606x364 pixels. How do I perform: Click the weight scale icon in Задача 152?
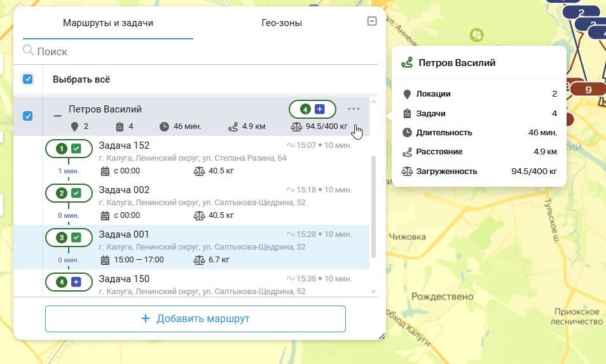click(198, 171)
